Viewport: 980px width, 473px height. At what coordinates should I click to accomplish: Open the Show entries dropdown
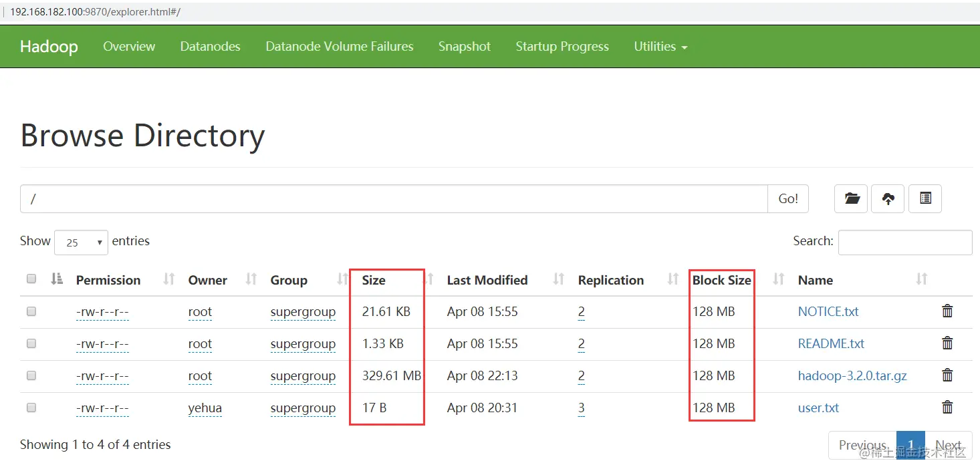tap(81, 243)
